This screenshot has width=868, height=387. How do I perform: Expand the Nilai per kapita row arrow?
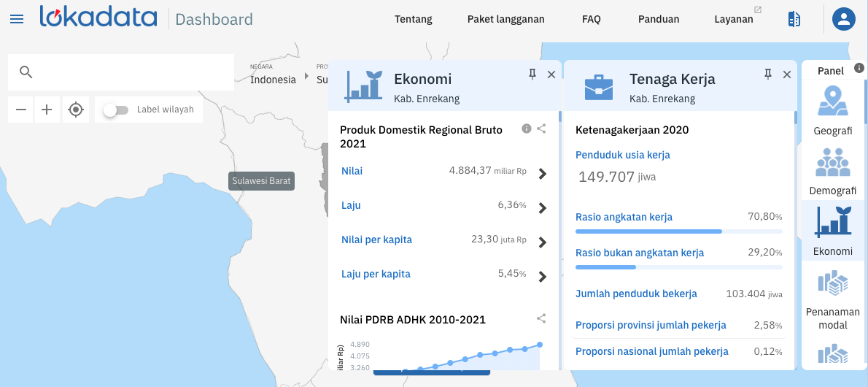pos(542,242)
